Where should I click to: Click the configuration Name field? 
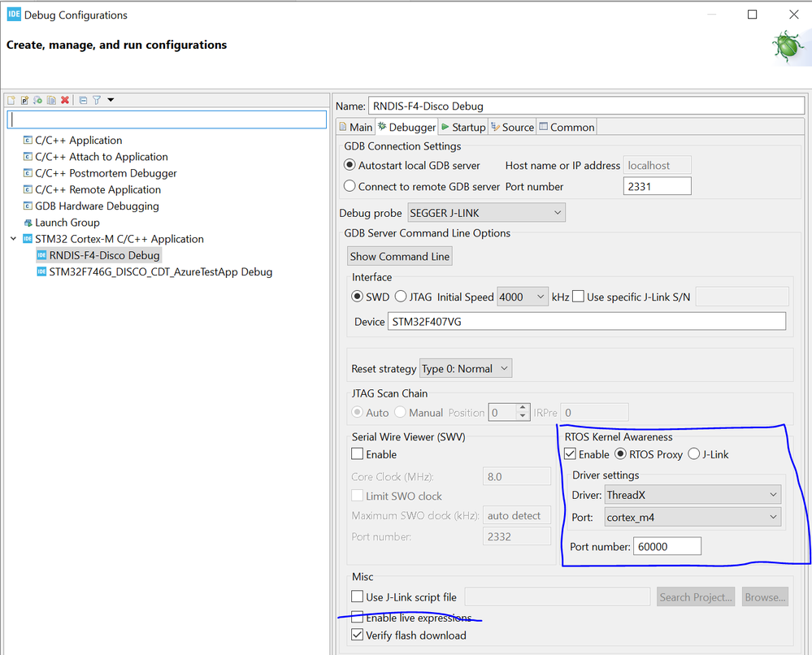point(586,106)
